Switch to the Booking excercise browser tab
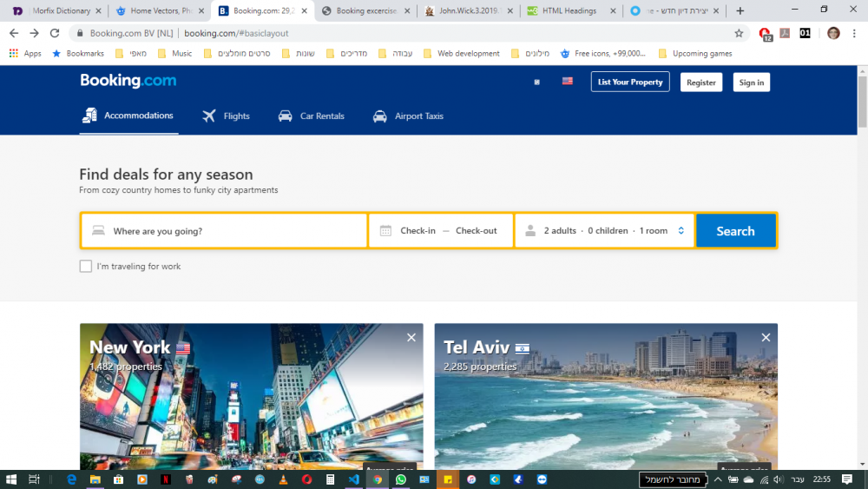Image resolution: width=868 pixels, height=489 pixels. point(365,10)
